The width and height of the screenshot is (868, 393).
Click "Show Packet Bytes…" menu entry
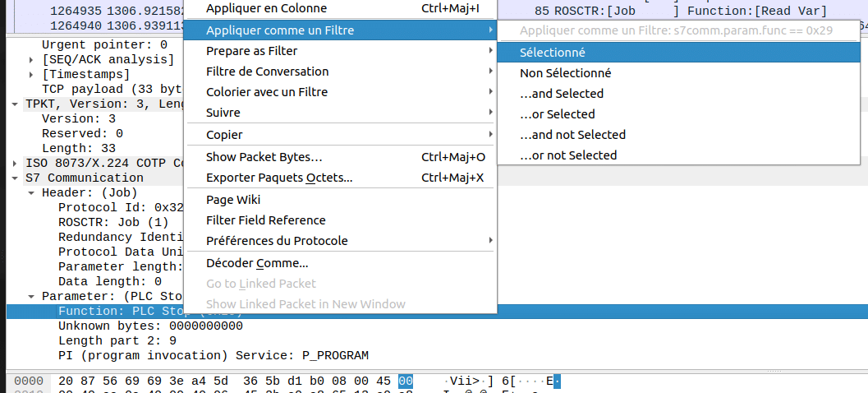(264, 156)
